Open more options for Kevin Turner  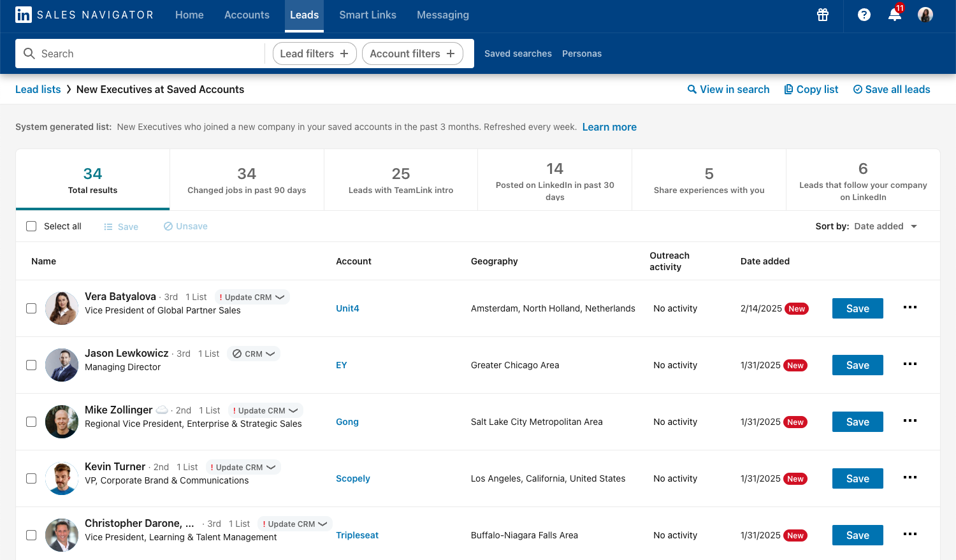[910, 477]
